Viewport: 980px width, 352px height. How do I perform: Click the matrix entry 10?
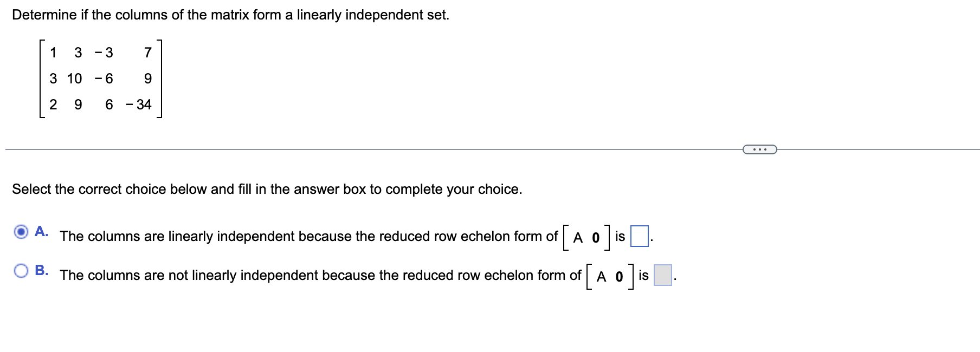coord(75,79)
